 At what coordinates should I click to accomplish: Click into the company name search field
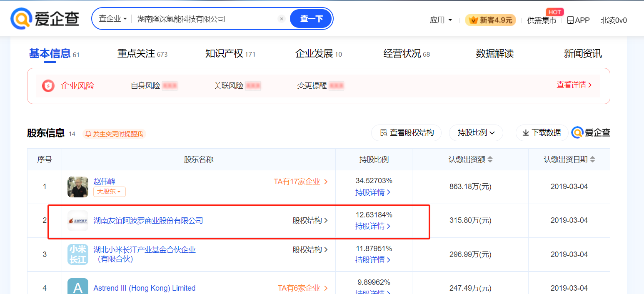[x=204, y=19]
